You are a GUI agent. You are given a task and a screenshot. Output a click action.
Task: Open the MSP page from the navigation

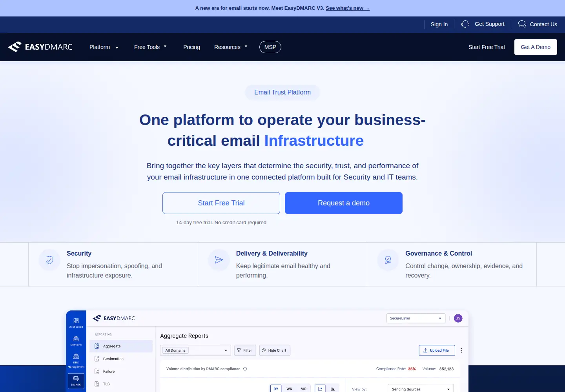coord(270,47)
